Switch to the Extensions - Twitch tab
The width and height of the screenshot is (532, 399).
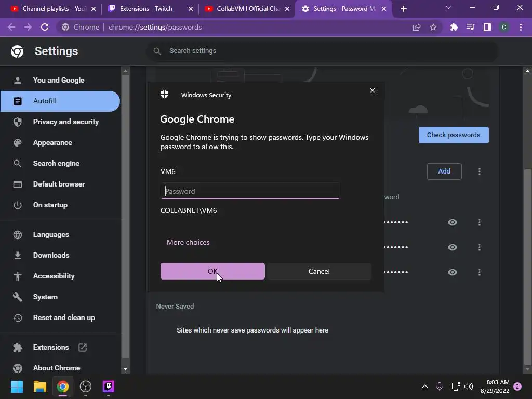coord(146,9)
